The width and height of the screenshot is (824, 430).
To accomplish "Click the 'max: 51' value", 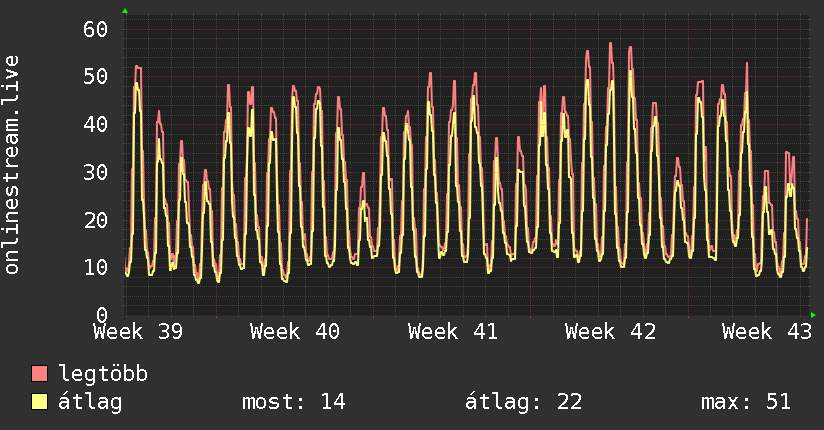I will pyautogui.click(x=746, y=402).
